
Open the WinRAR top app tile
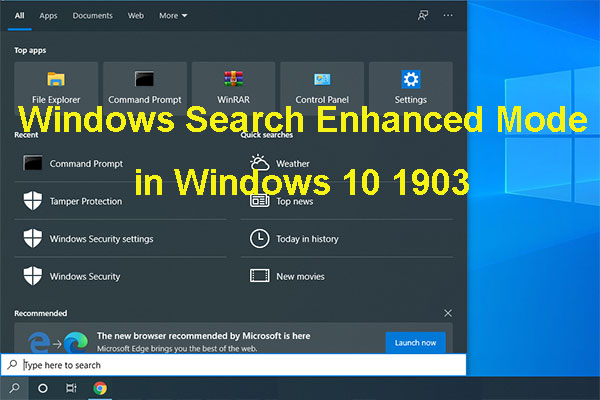(x=233, y=88)
